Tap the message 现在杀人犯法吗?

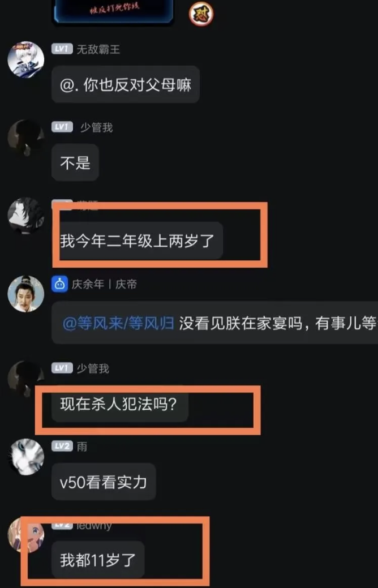coord(119,404)
